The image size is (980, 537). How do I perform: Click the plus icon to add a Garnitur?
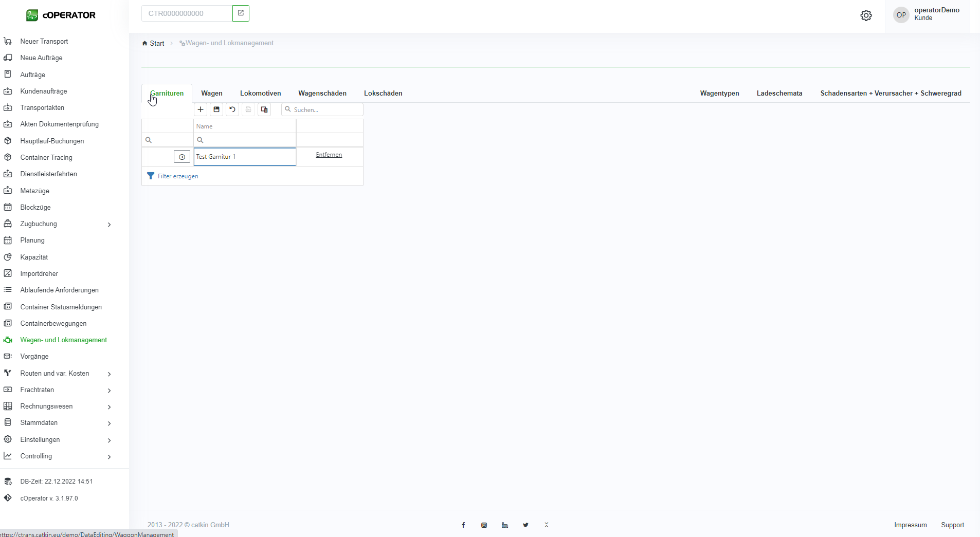[201, 109]
